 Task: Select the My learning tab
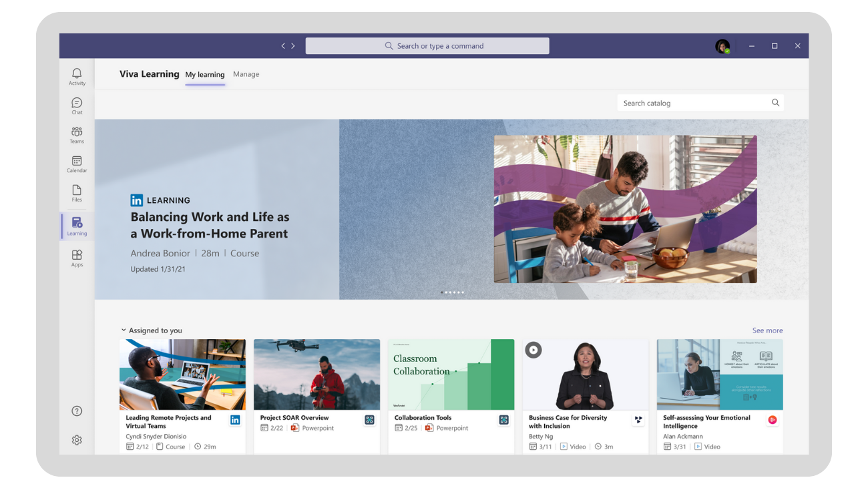[205, 75]
